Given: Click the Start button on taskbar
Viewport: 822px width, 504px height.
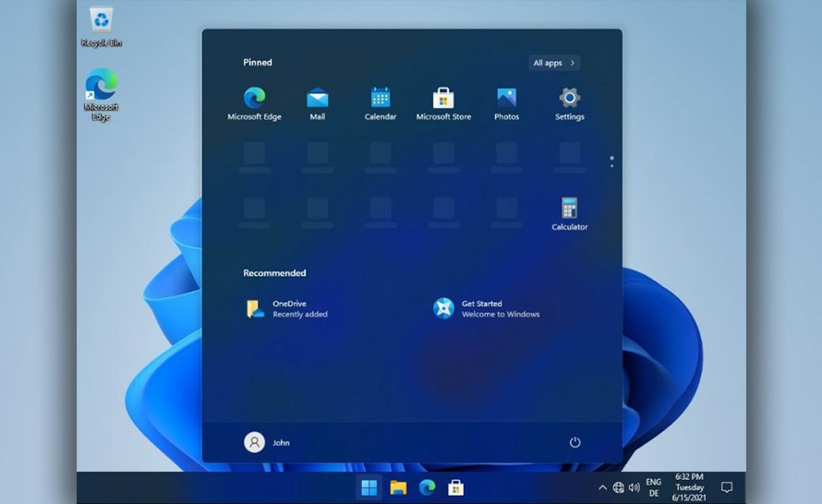Looking at the screenshot, I should 369,487.
